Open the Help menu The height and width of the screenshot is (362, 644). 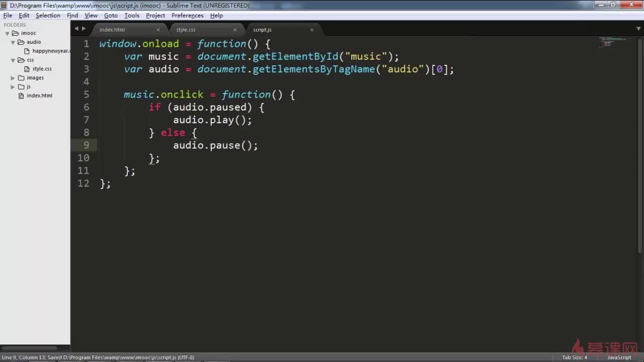pyautogui.click(x=216, y=16)
